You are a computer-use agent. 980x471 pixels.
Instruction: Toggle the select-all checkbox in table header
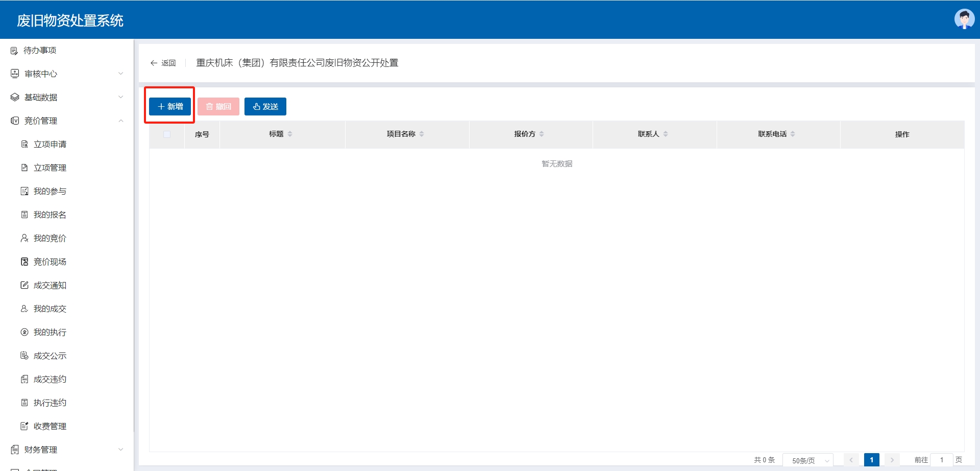coord(167,134)
